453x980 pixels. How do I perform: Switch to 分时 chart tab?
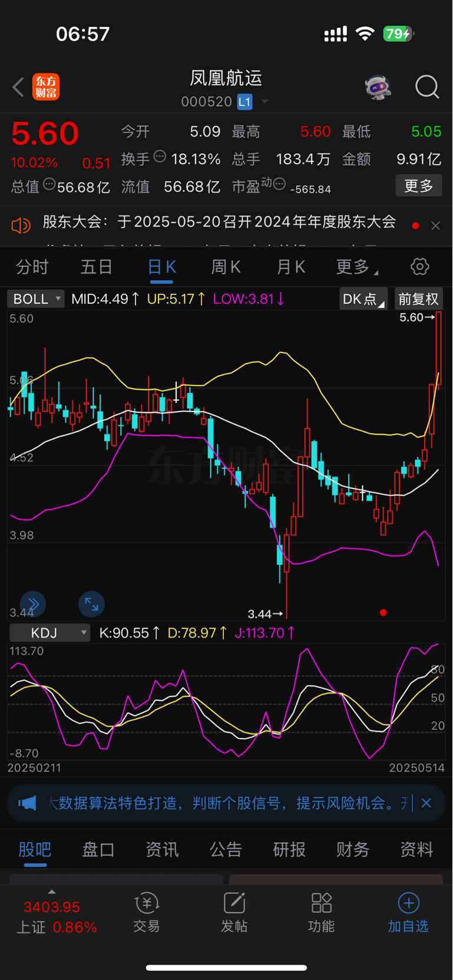[x=32, y=267]
